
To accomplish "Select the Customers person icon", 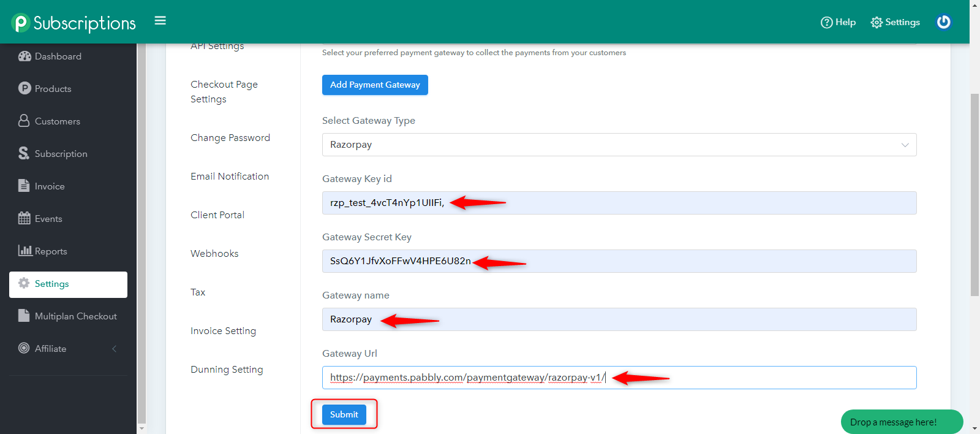I will pos(24,121).
